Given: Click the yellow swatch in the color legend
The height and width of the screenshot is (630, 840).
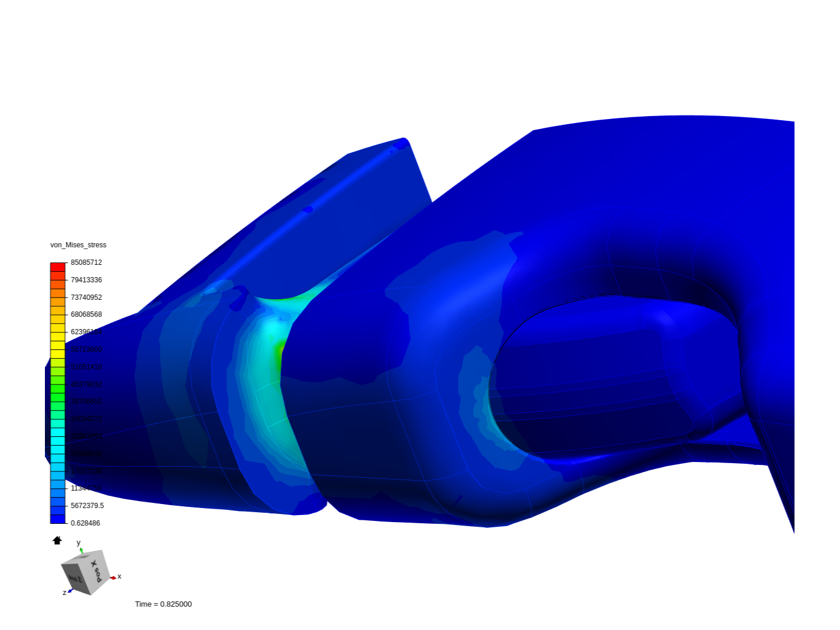Looking at the screenshot, I should pyautogui.click(x=58, y=345).
